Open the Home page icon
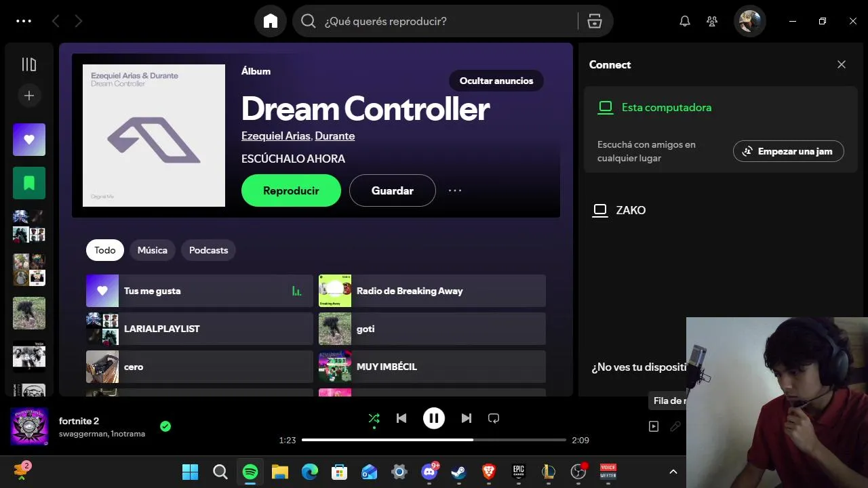This screenshot has height=488, width=868. click(x=271, y=21)
